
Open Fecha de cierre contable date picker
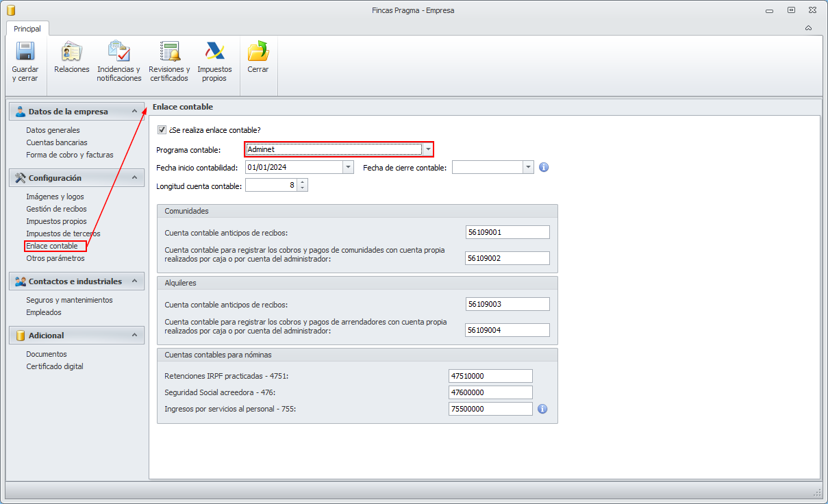click(x=528, y=167)
